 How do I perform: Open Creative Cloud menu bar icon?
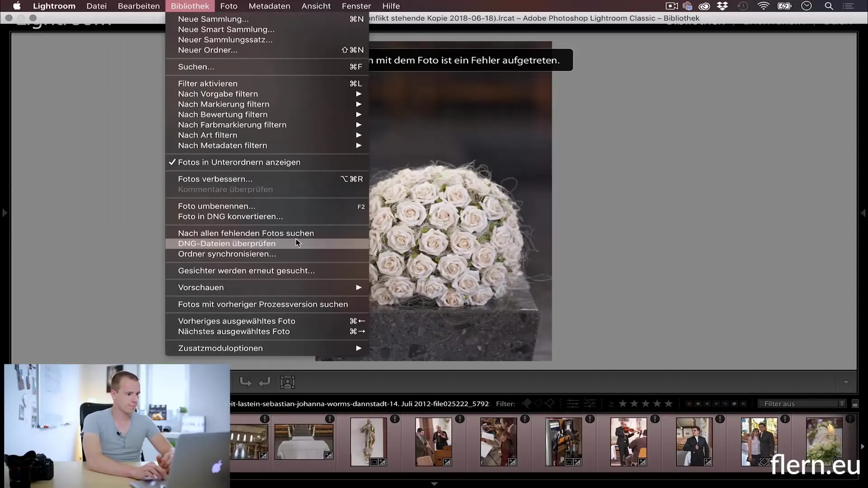tap(704, 6)
